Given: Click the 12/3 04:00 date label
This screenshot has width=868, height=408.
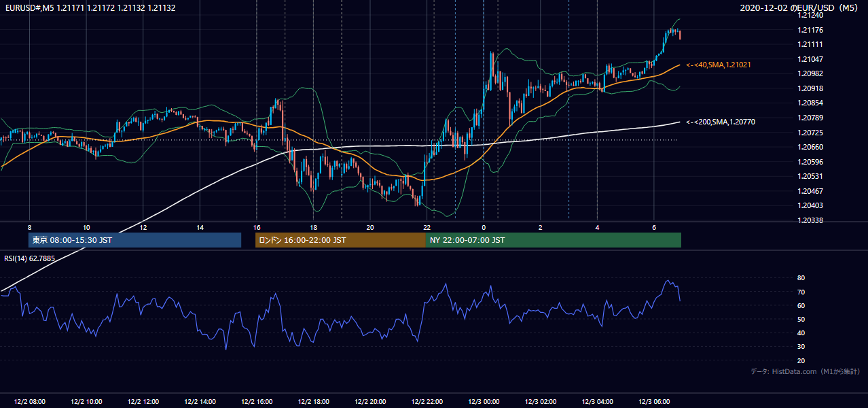Looking at the screenshot, I should 597,402.
